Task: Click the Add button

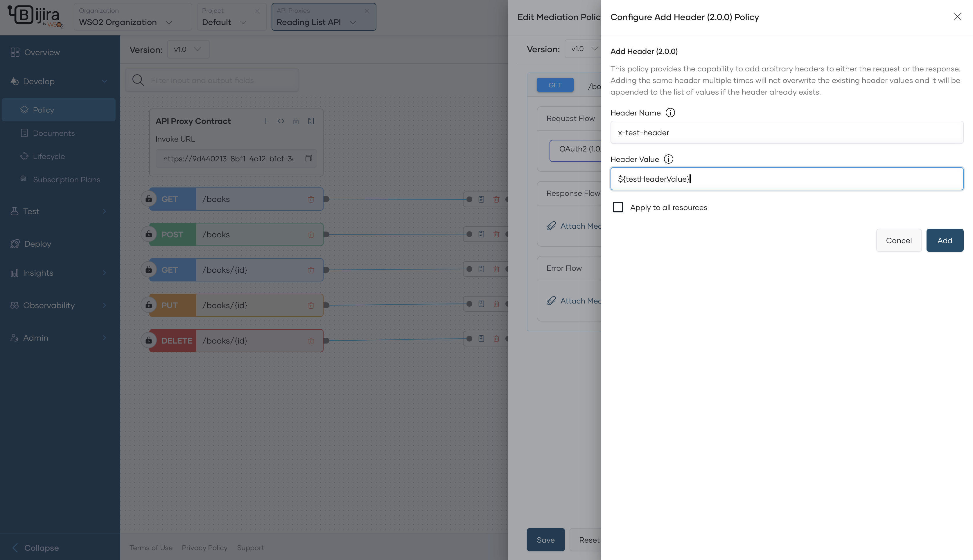Action: (944, 240)
